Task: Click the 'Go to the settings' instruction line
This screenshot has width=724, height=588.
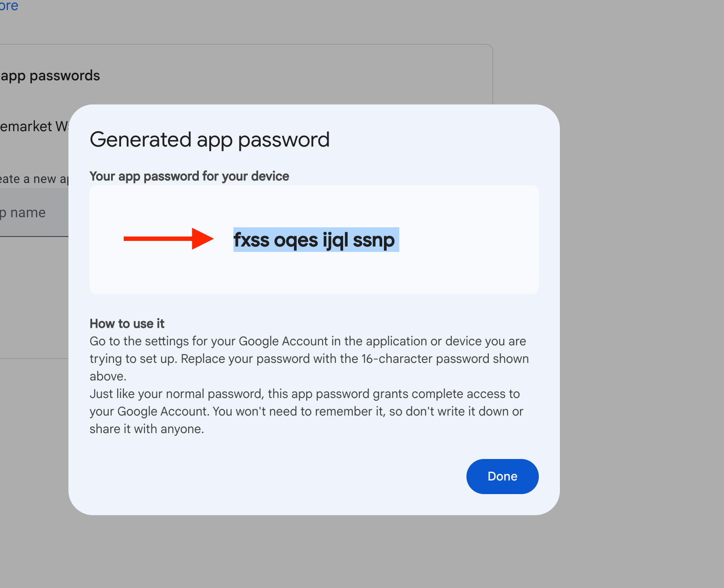Action: point(307,341)
